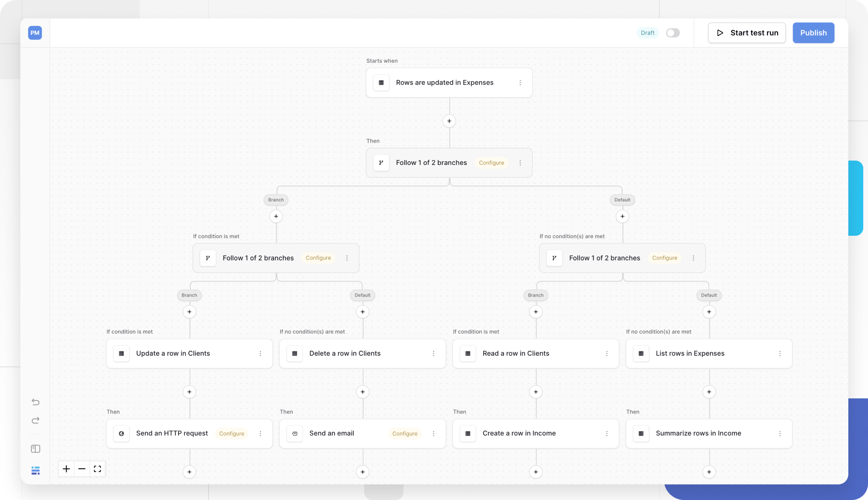Start a test run

[747, 33]
